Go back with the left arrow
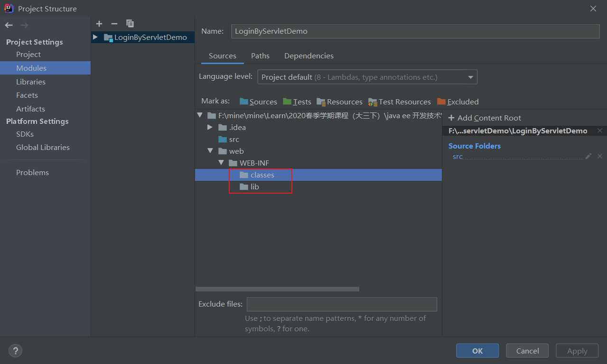Screen dimensions: 607x364 click(x=9, y=25)
